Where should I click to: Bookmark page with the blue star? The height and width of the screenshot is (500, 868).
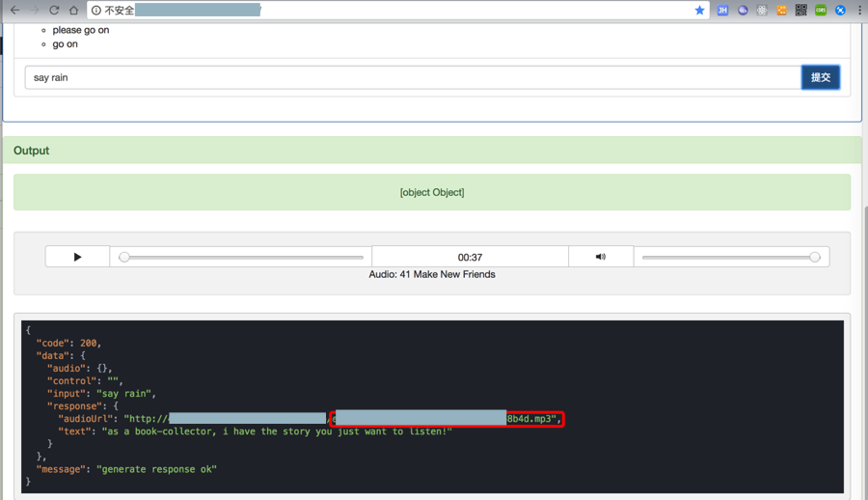tap(700, 10)
